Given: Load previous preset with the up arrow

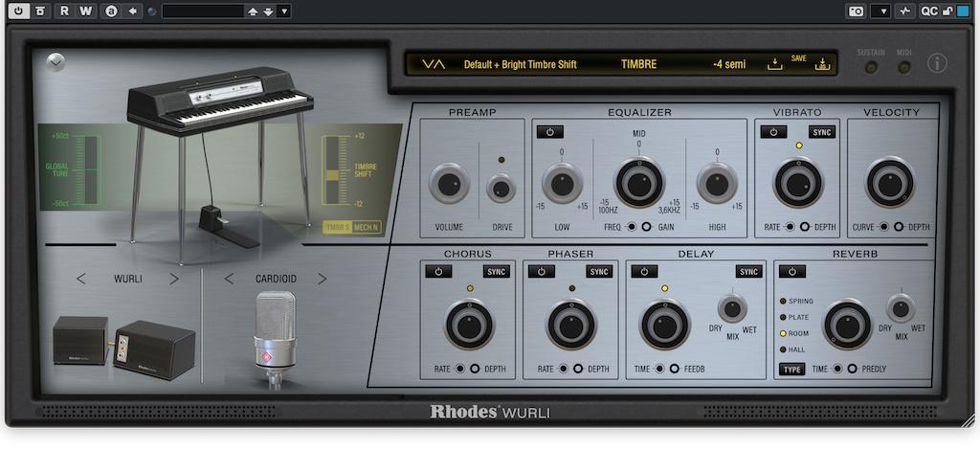Looking at the screenshot, I should pos(253,11).
